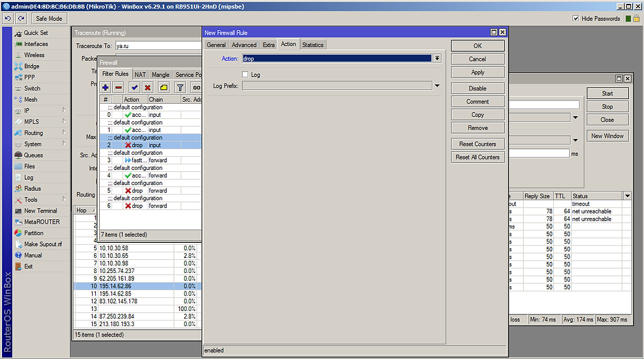
Task: Enable rule with blue checkmark icon
Action: point(135,87)
